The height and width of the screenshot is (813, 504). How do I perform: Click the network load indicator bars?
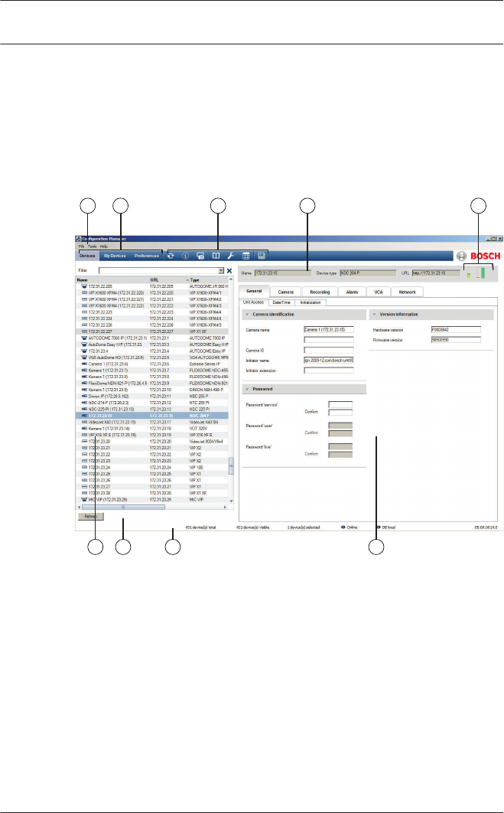click(x=481, y=273)
